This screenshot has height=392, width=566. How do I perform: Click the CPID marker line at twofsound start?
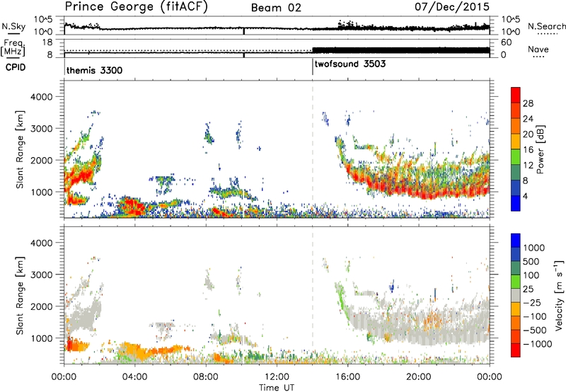click(313, 67)
